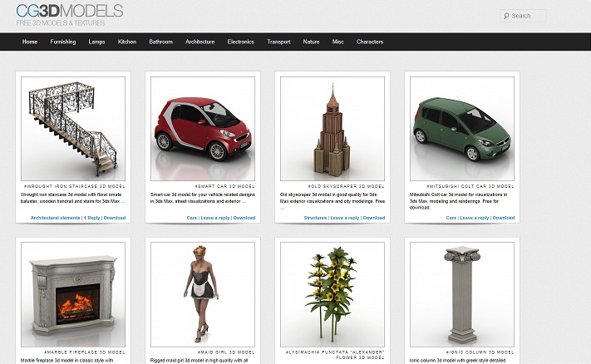Focus the Search input field
Image resolution: width=591 pixels, height=364 pixels.
coord(523,16)
